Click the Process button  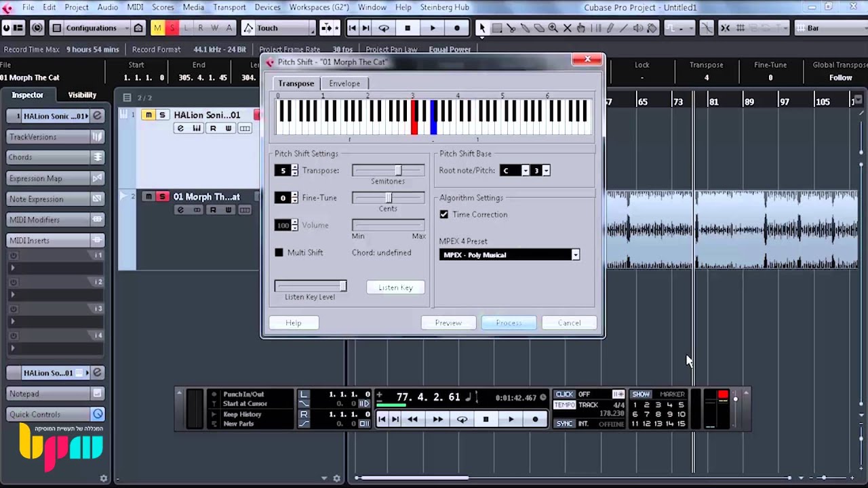pyautogui.click(x=509, y=323)
